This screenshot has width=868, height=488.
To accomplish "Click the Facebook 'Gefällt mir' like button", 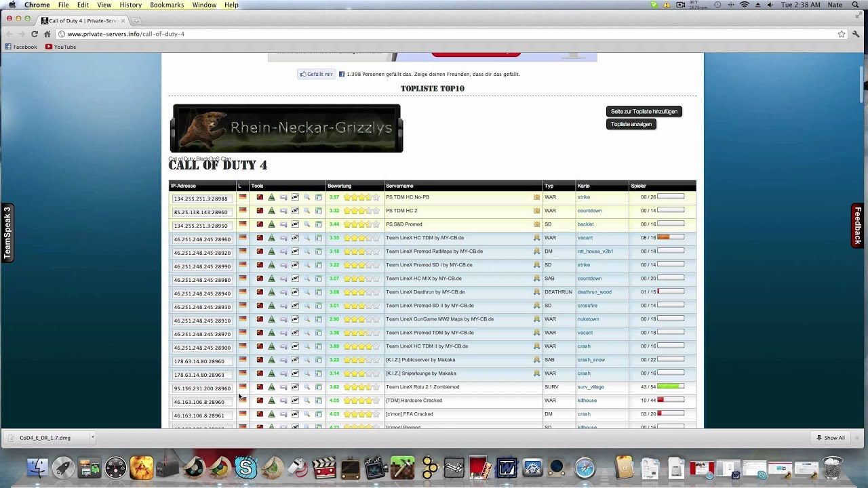I will (x=317, y=74).
